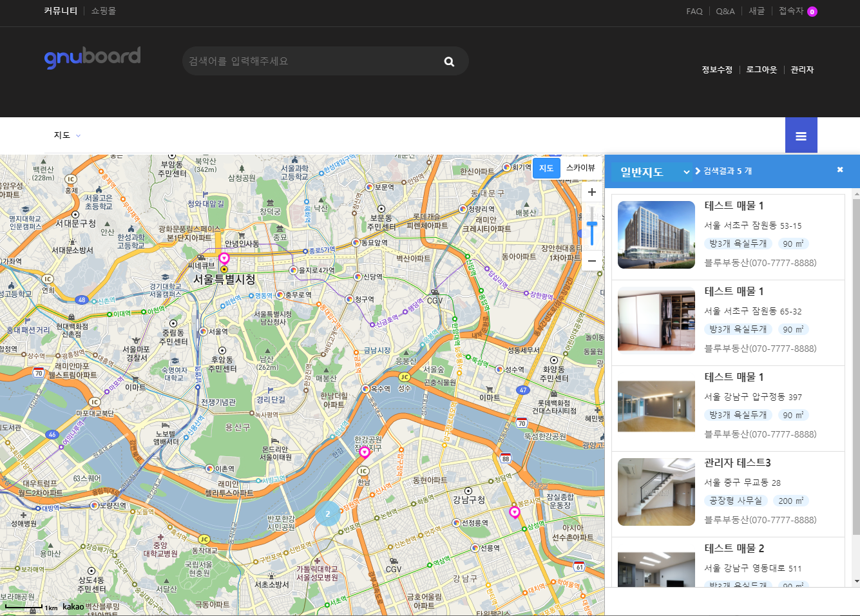860x616 pixels.
Task: Select the 지도 map view toggle
Action: point(546,168)
